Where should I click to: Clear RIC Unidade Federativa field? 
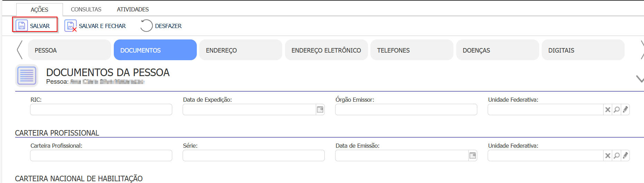click(x=608, y=110)
